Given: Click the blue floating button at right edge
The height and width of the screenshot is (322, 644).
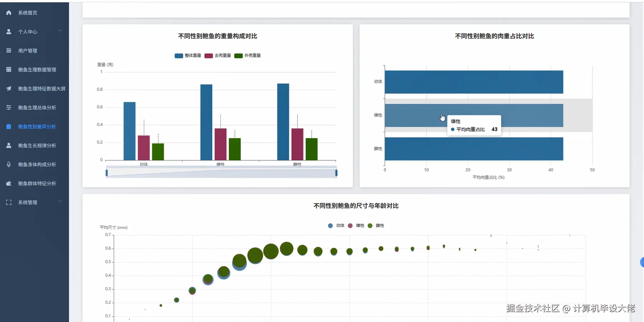Looking at the screenshot, I should click(642, 262).
